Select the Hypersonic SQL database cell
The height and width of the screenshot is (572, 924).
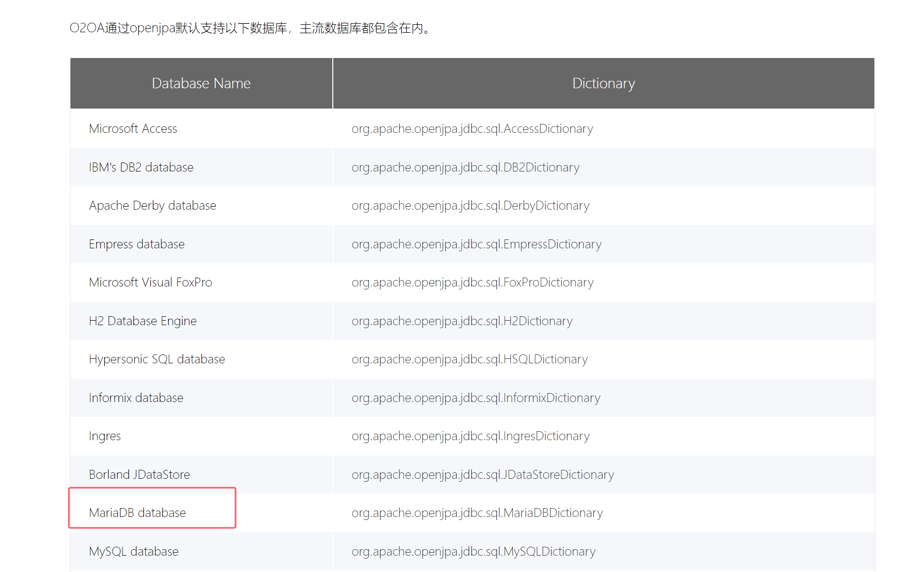coord(201,359)
